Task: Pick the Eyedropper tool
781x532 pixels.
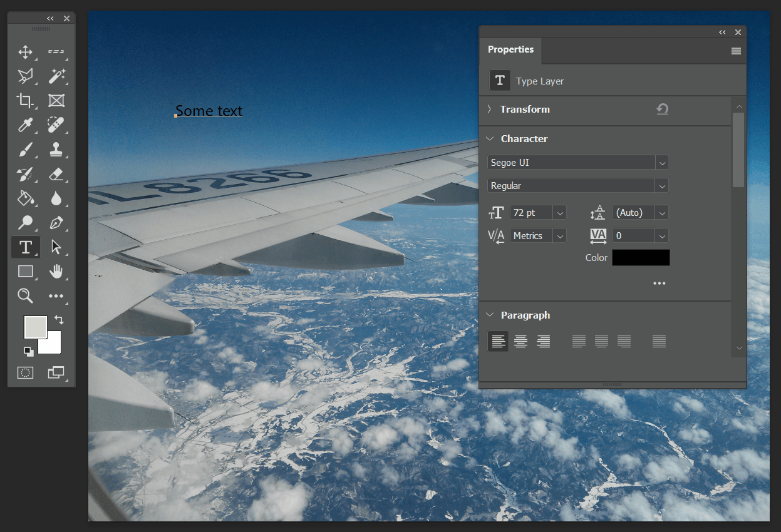Action: click(25, 125)
